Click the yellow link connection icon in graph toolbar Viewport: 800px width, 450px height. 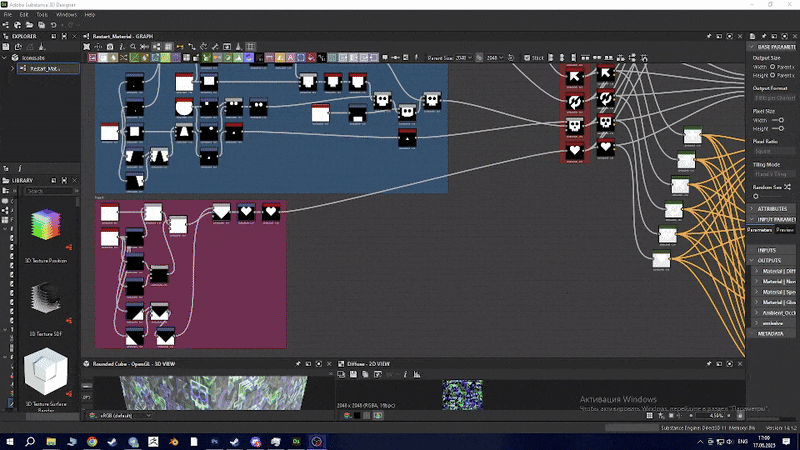(x=180, y=46)
